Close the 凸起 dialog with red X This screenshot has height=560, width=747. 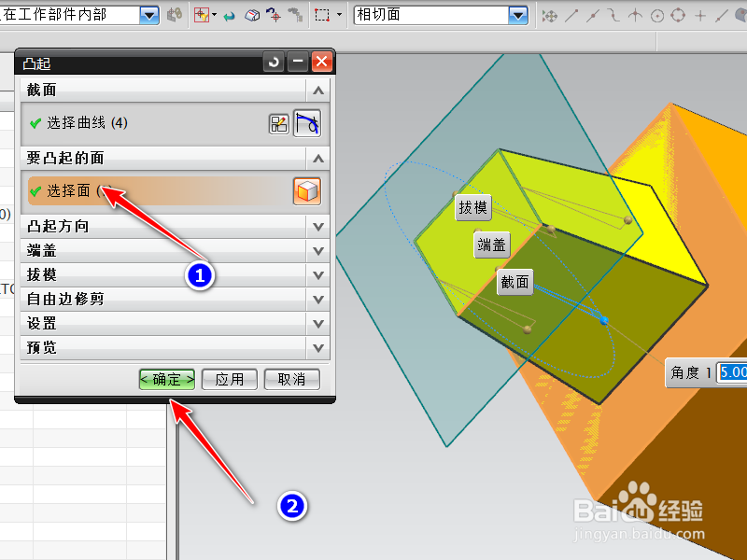(322, 62)
